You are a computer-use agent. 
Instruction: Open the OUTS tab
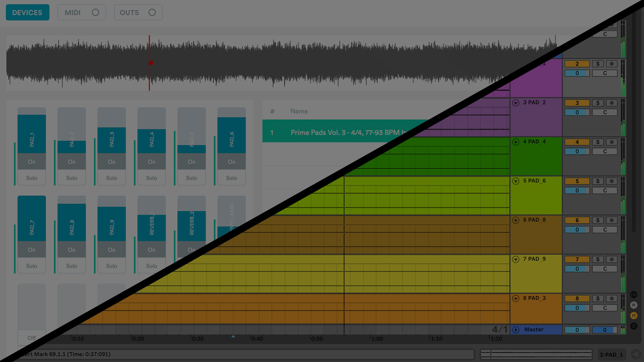coord(138,12)
